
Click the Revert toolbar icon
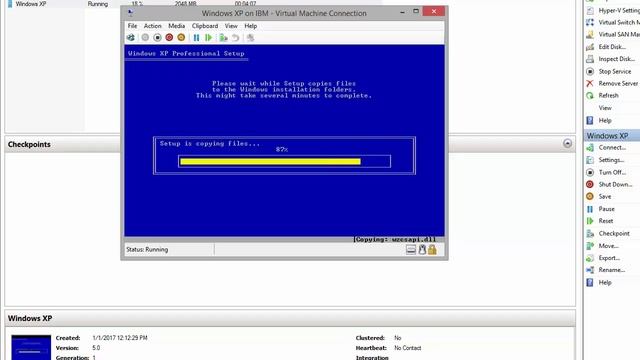point(236,38)
